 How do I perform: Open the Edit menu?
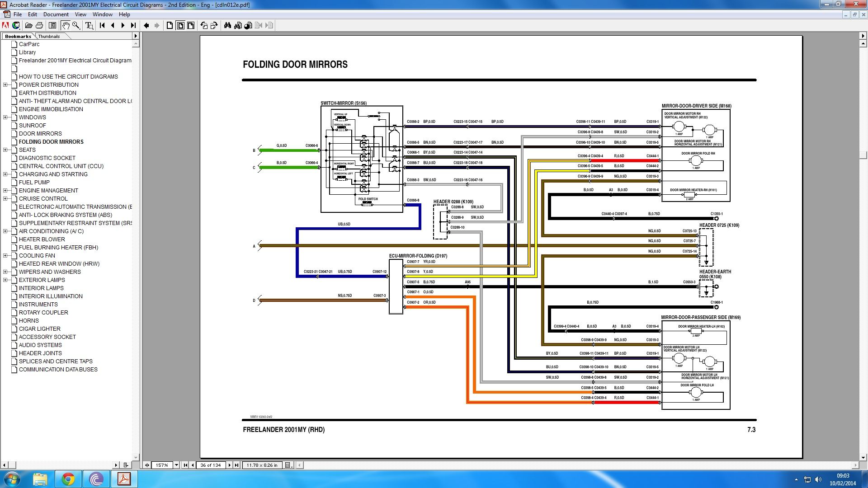33,14
